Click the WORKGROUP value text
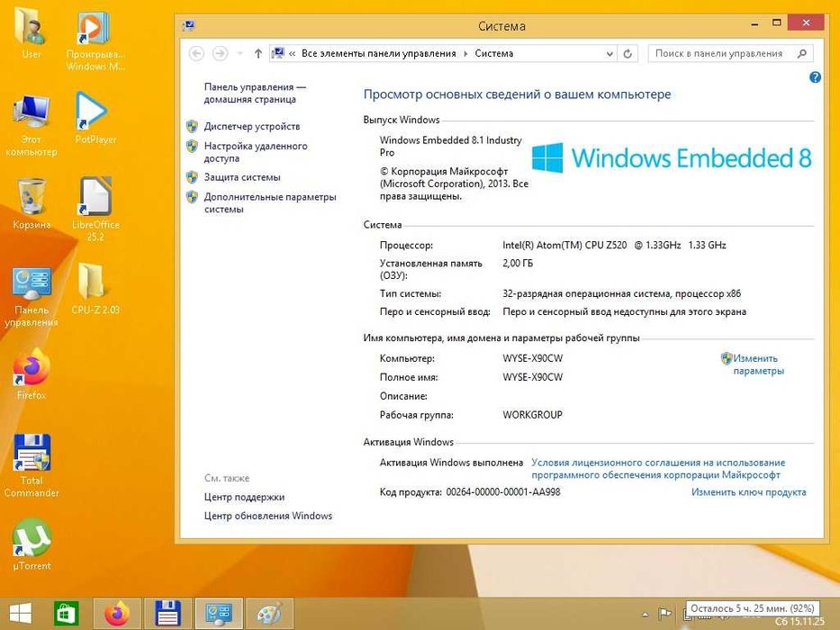Viewport: 840px width, 630px height. pyautogui.click(x=532, y=415)
